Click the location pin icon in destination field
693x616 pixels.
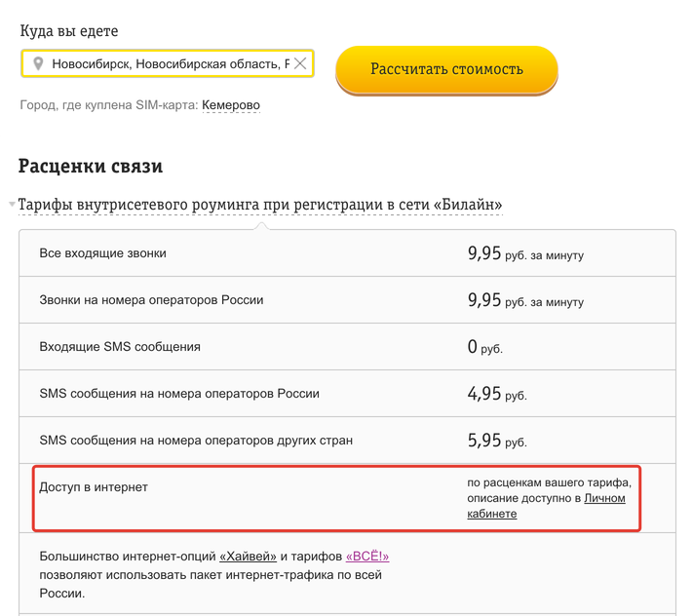click(x=38, y=63)
